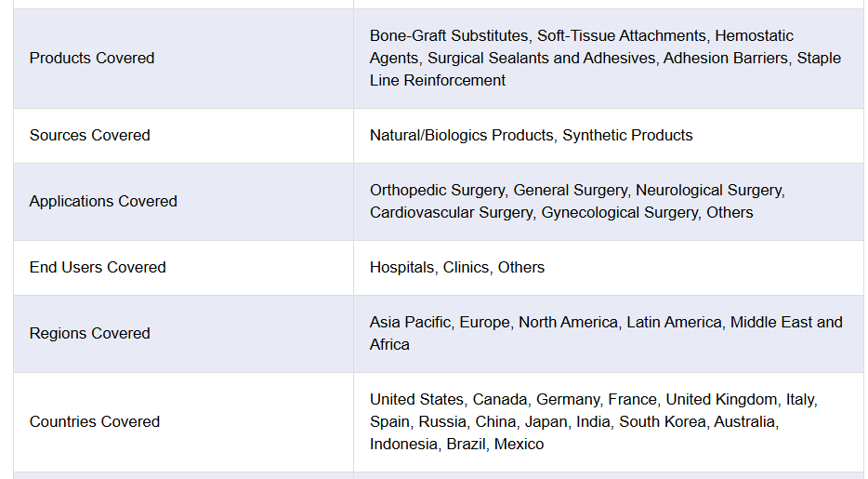Image resolution: width=868 pixels, height=479 pixels.
Task: Click the Latin America text
Action: pos(674,322)
